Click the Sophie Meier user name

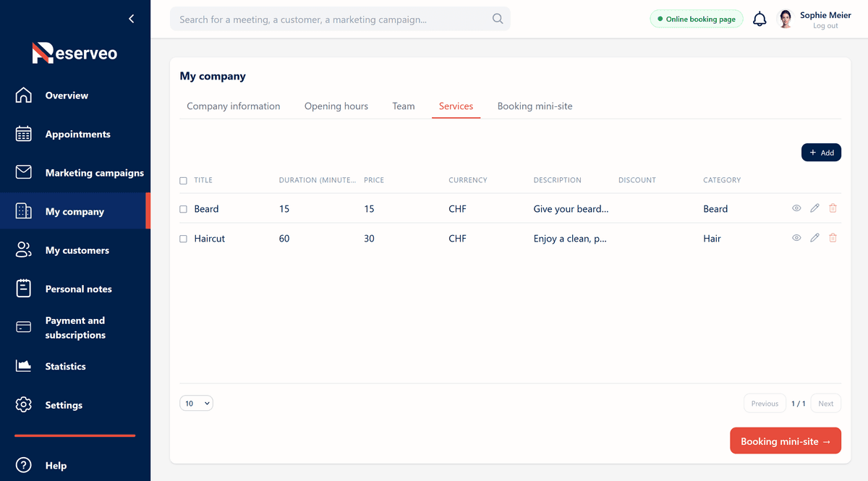pyautogui.click(x=825, y=15)
